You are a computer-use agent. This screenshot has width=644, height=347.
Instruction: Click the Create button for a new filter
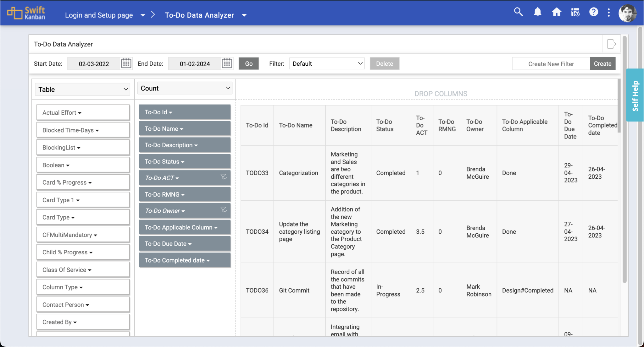602,63
